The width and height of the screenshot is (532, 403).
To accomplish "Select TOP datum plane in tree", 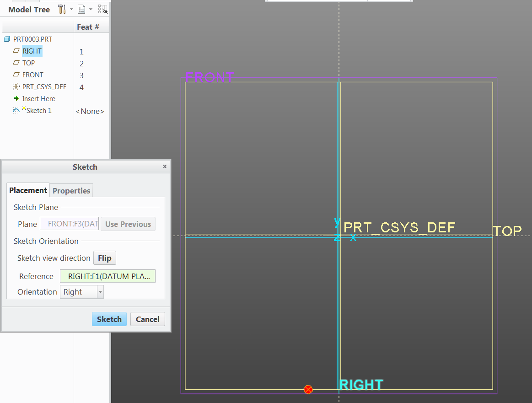I will click(28, 63).
